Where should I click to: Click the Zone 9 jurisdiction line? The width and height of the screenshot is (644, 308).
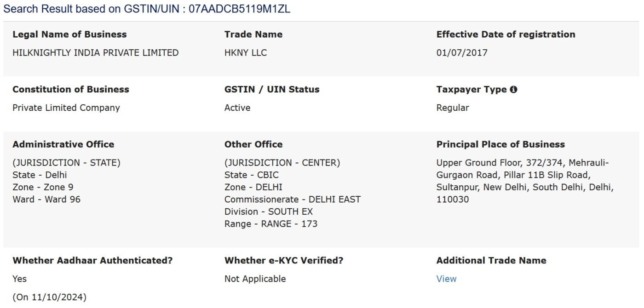coord(43,187)
